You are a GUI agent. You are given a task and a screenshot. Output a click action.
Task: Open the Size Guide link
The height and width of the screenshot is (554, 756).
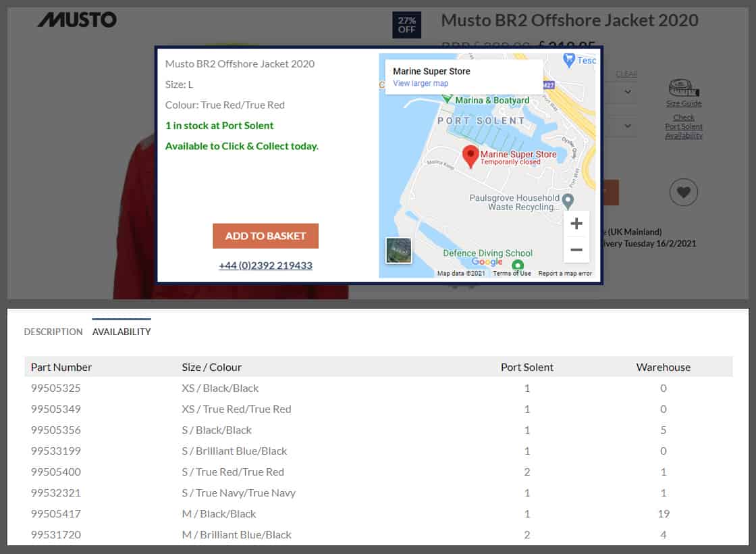684,103
